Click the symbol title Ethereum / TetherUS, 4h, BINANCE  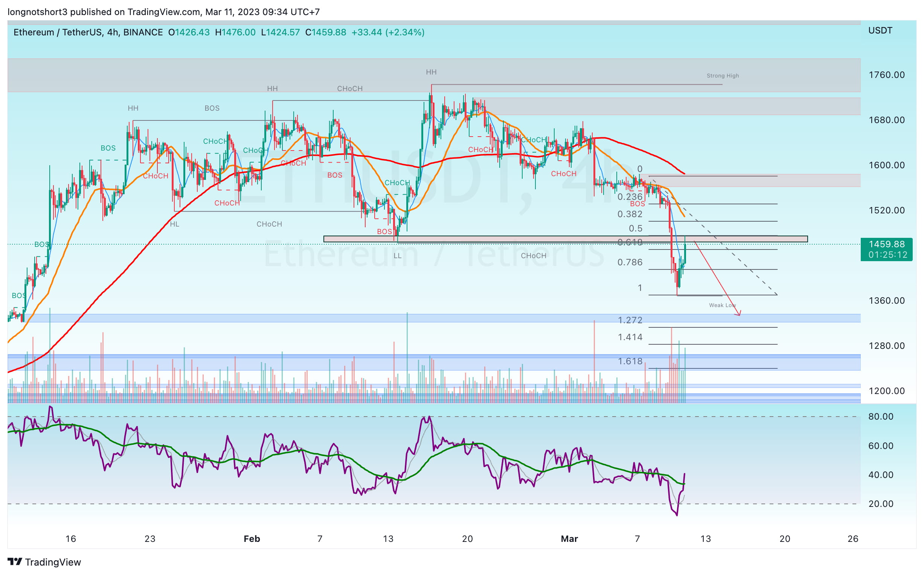click(x=88, y=32)
